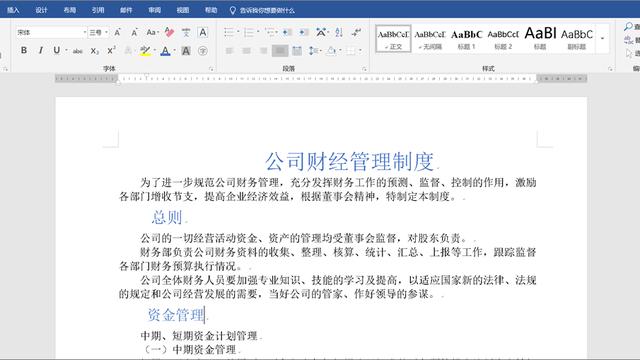640x360 pixels.
Task: Toggle italic formatting
Action: click(x=40, y=51)
